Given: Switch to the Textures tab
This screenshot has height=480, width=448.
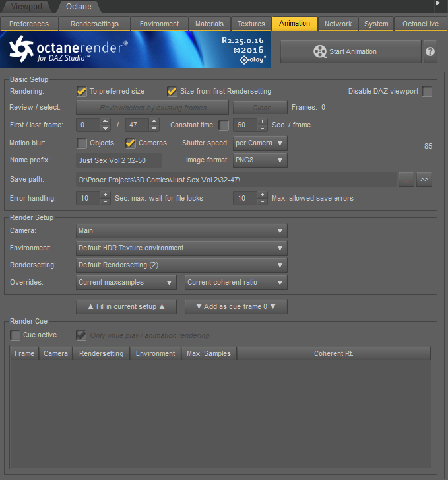Looking at the screenshot, I should point(251,24).
